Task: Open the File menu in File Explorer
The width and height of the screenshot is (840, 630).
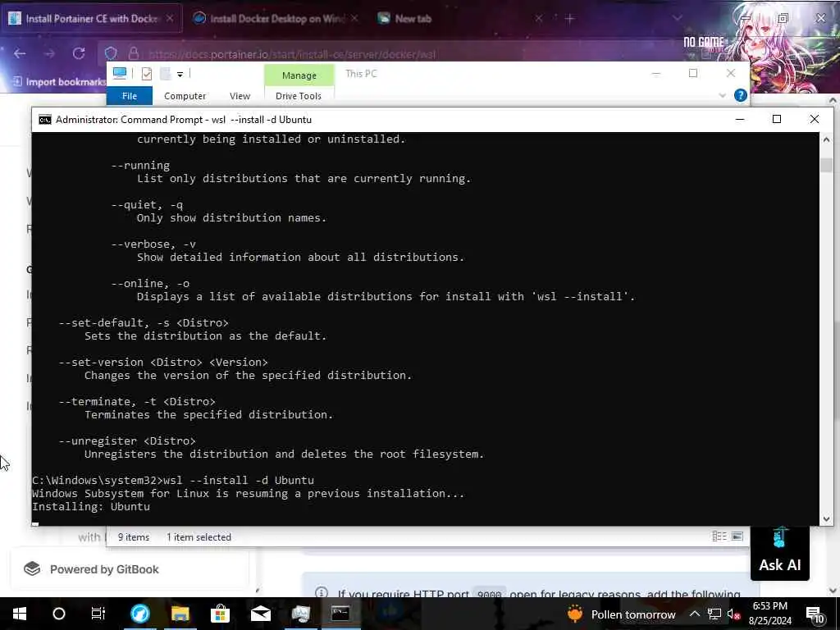Action: click(130, 96)
